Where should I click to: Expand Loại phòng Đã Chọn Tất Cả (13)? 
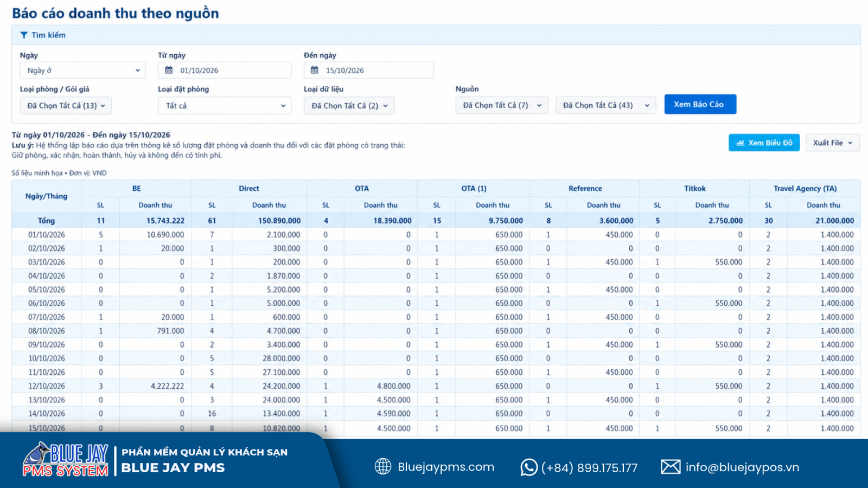tap(66, 106)
